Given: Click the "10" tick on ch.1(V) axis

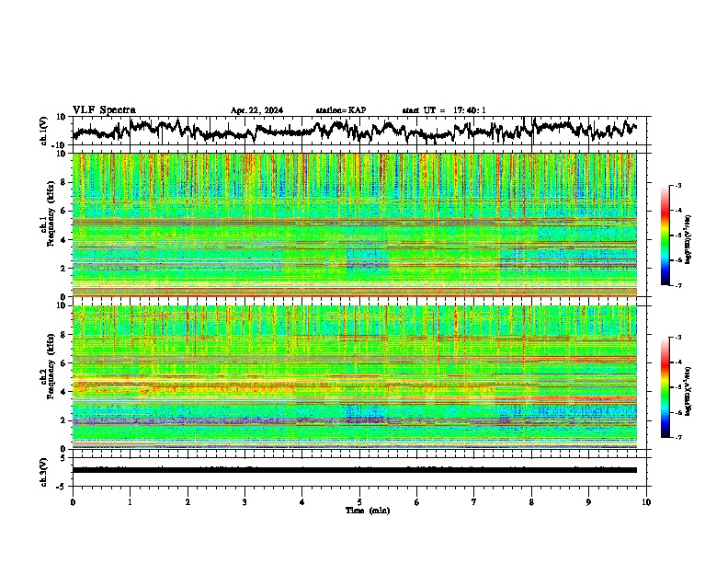Looking at the screenshot, I should point(61,117).
